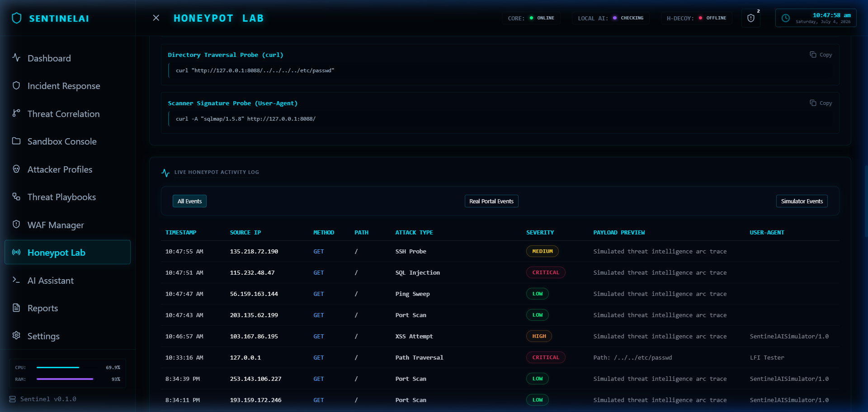Select source IP 135.218.72.190
868x412 pixels.
254,251
